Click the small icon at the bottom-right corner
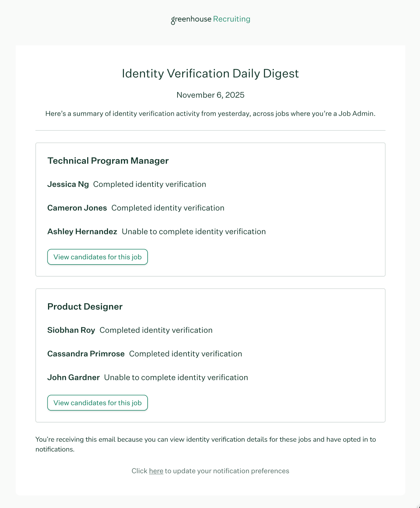The image size is (420, 508). click(x=418, y=506)
